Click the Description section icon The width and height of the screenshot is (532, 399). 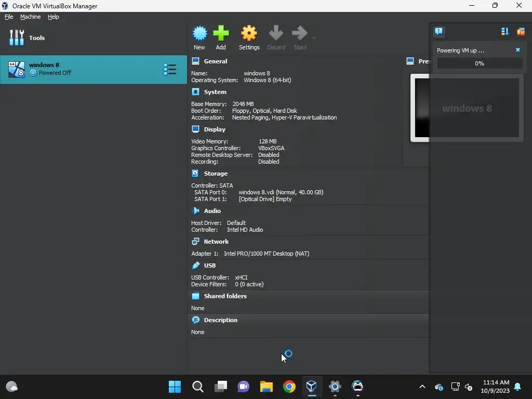(x=195, y=320)
